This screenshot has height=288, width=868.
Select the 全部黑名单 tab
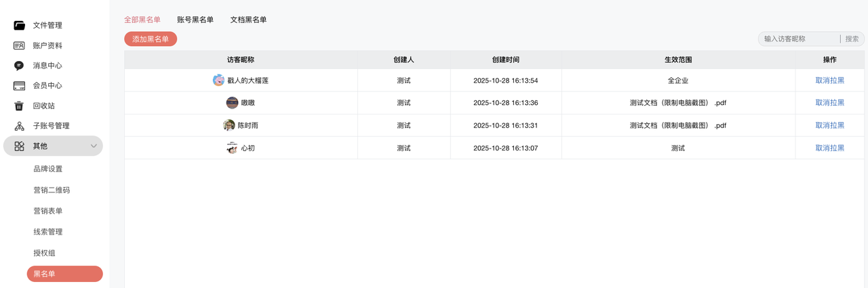coord(142,20)
